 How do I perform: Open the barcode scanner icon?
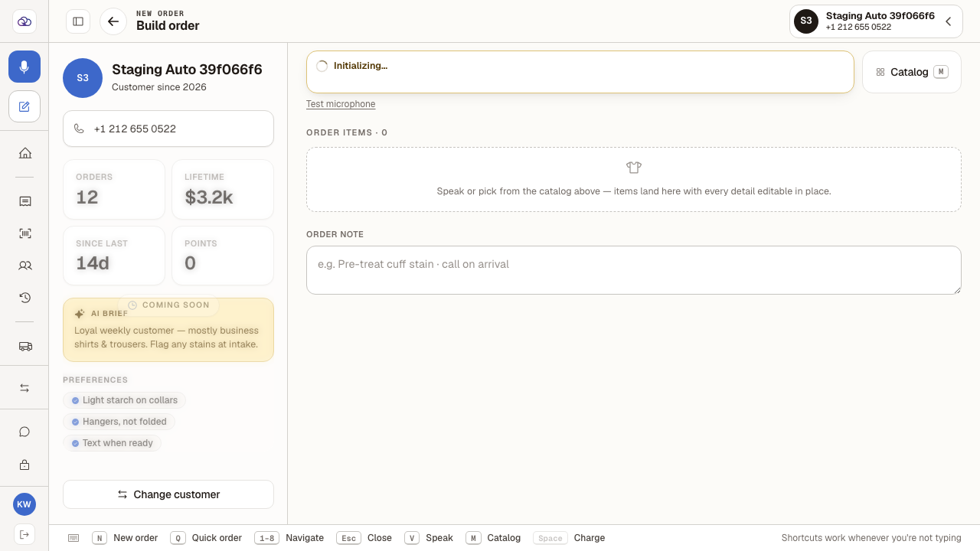coord(24,233)
